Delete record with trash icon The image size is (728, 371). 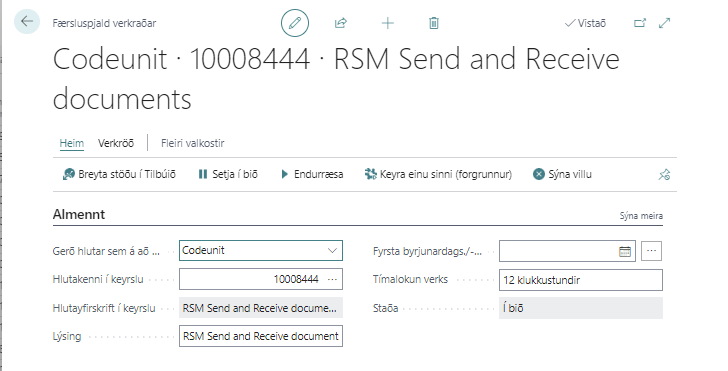coord(434,23)
